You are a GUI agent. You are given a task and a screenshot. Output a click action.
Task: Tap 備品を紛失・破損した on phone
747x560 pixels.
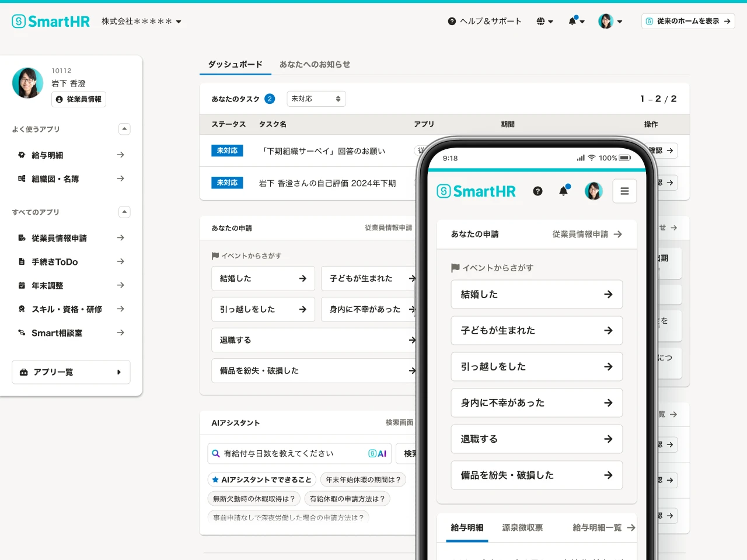537,475
